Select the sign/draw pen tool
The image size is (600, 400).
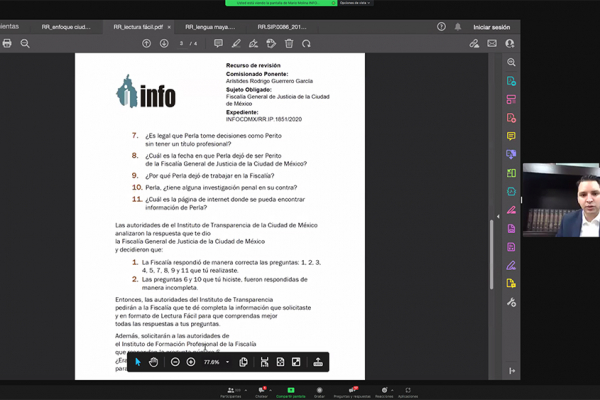coord(253,44)
